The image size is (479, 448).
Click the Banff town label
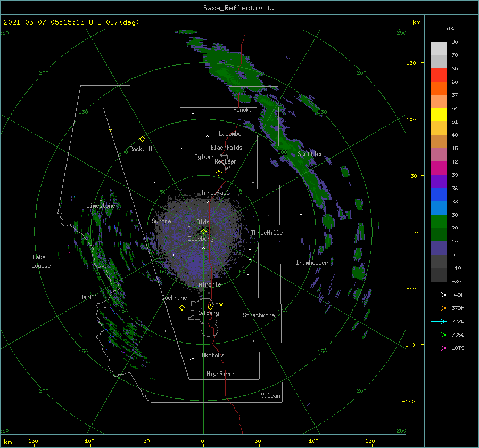88,297
